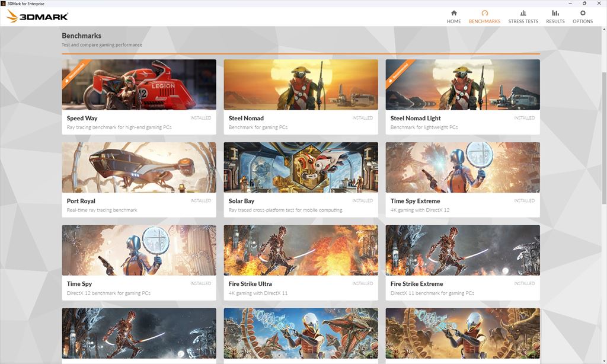Select the Steel Nomad benchmark thumbnail
607x364 pixels.
301,84
